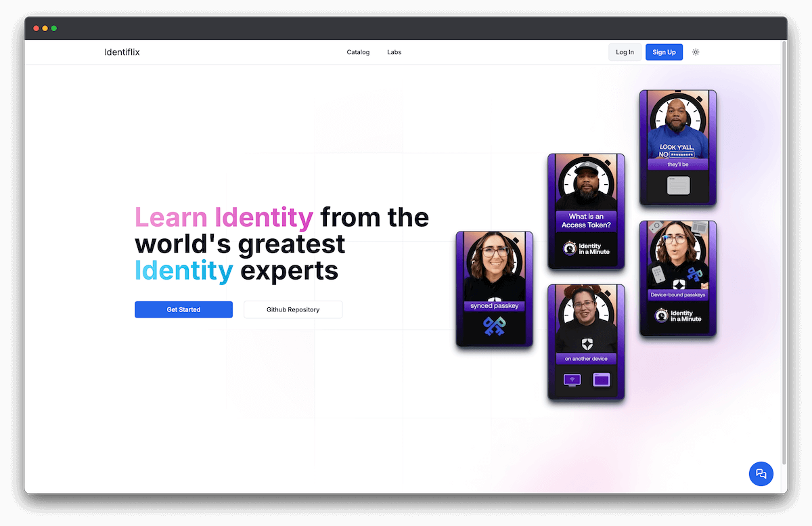Click the green maximize window button

tap(54, 28)
